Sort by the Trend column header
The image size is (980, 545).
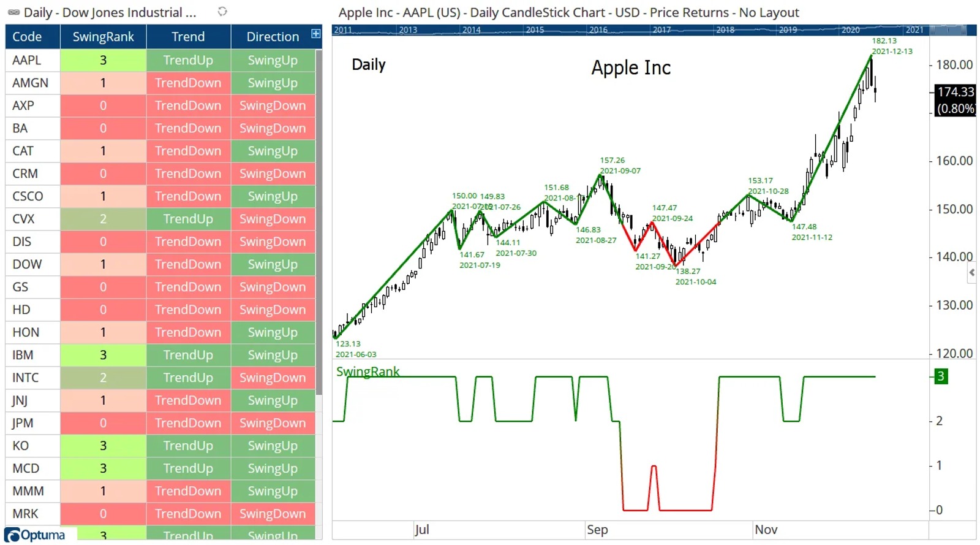tap(188, 37)
